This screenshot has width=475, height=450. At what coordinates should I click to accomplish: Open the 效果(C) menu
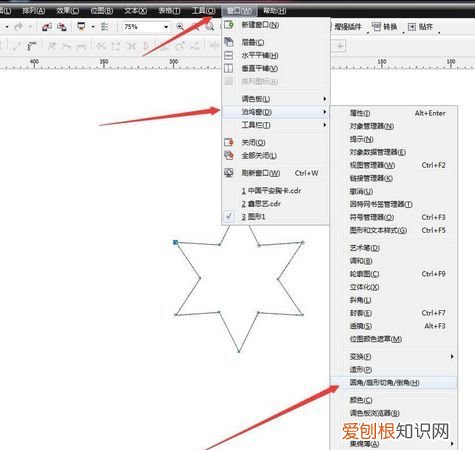(68, 11)
